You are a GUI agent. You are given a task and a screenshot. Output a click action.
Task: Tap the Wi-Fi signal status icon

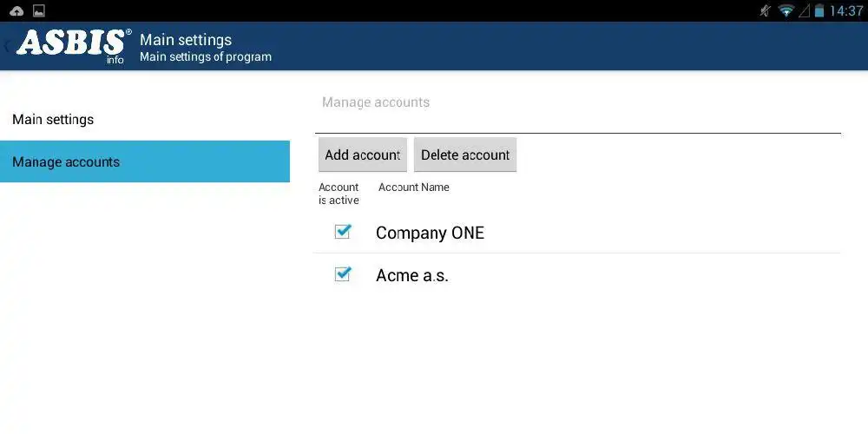coord(786,10)
